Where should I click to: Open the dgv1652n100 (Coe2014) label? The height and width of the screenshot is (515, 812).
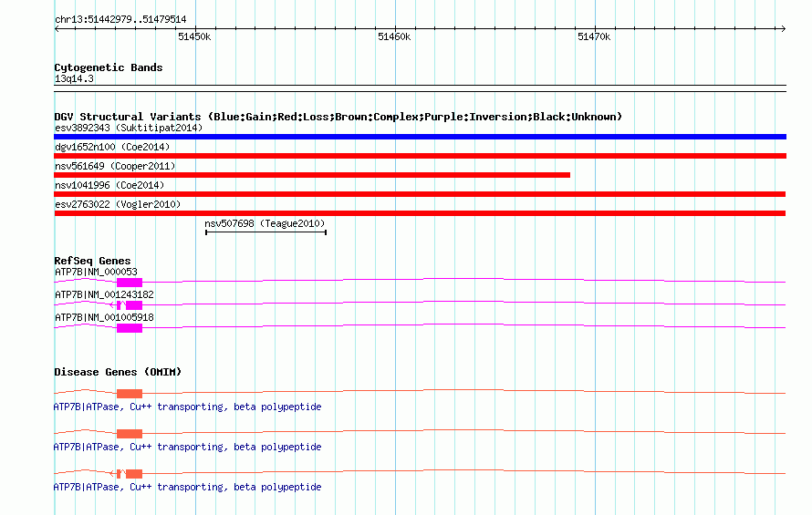(112, 147)
